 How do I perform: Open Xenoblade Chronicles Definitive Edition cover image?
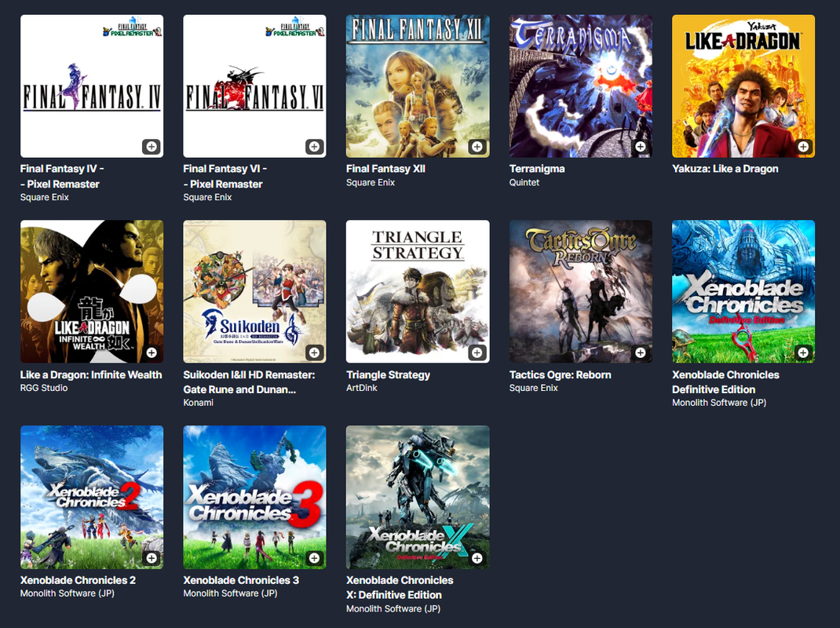743,291
